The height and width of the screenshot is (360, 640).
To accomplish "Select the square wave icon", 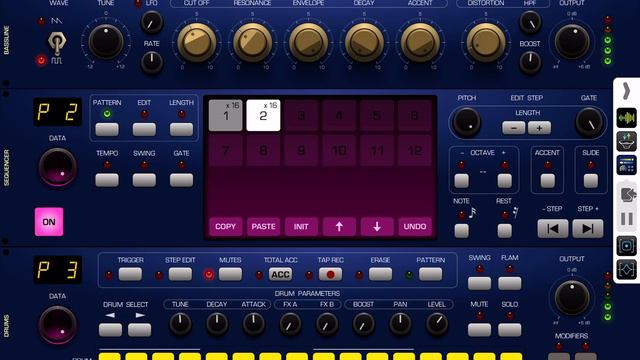I will click(x=57, y=60).
